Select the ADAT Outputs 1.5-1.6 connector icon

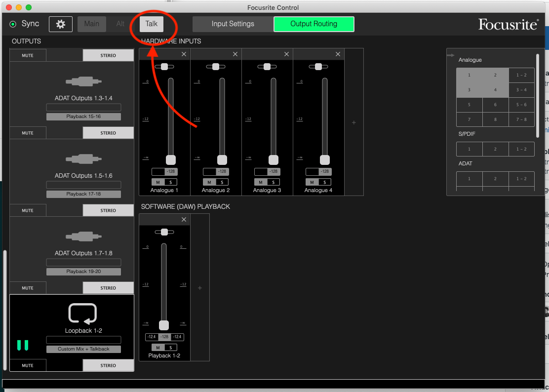coord(83,159)
